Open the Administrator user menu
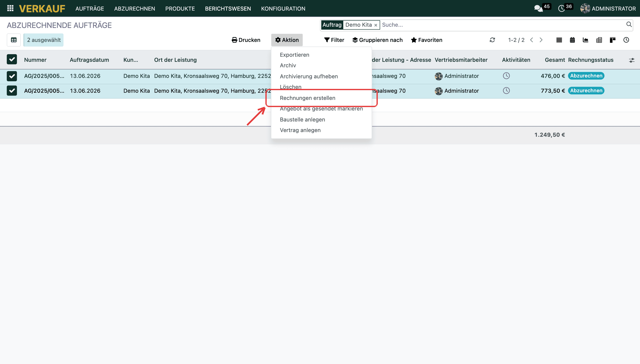The width and height of the screenshot is (640, 364). coord(608,8)
